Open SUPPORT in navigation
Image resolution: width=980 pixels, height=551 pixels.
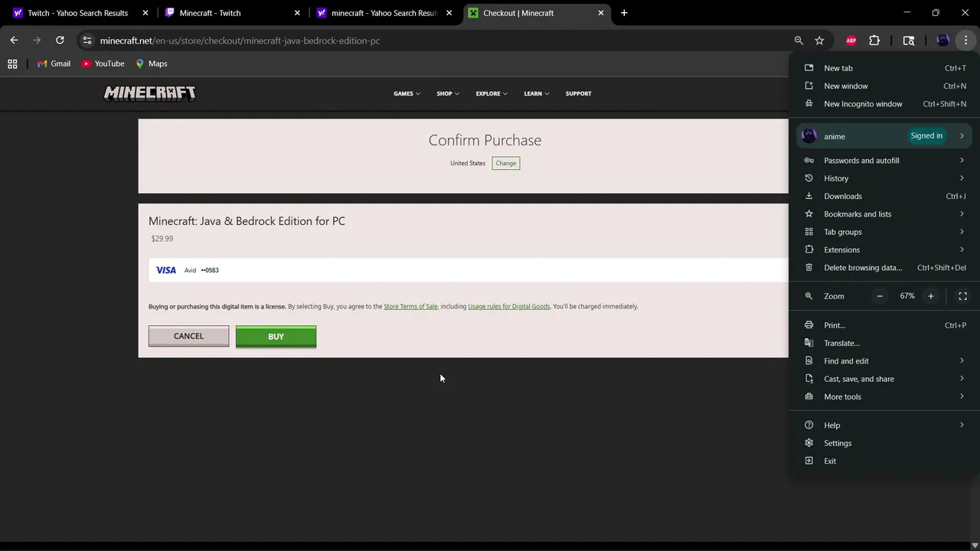(578, 93)
